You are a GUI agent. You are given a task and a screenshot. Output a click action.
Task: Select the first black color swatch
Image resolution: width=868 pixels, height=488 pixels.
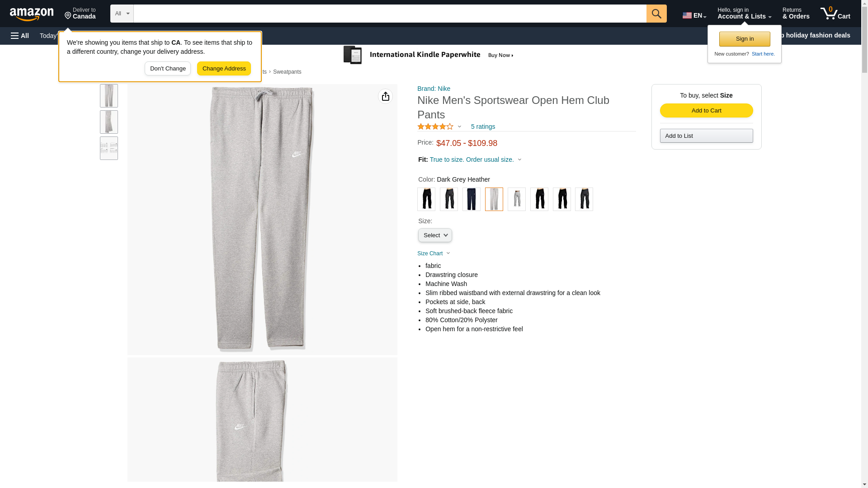(x=426, y=199)
